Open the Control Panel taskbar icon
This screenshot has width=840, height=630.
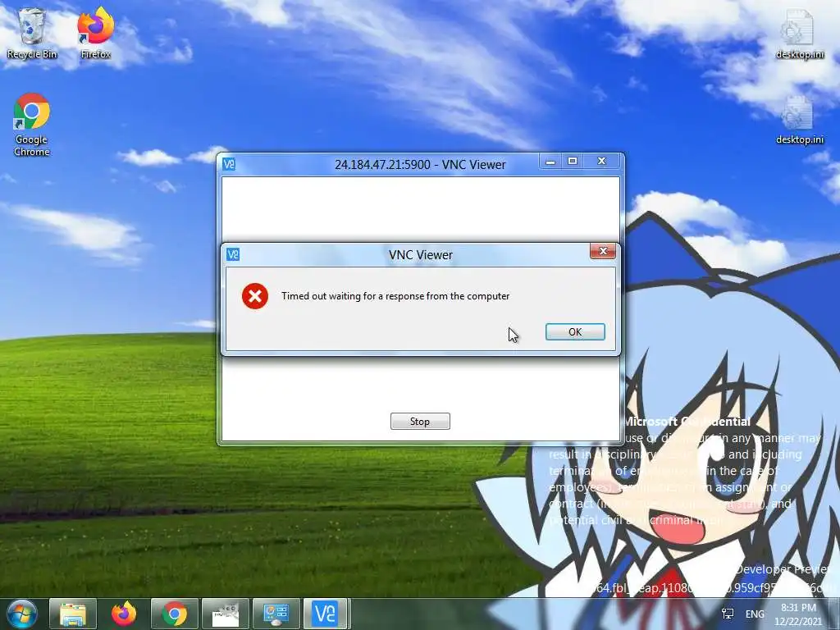tap(276, 614)
